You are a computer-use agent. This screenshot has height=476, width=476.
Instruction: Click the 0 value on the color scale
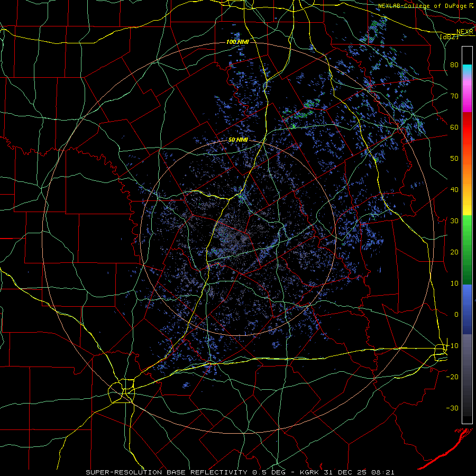tap(456, 315)
